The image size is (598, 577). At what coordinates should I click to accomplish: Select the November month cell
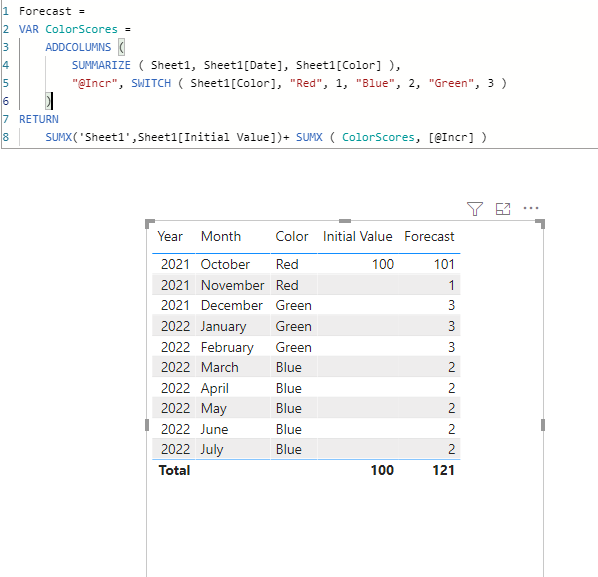point(232,285)
